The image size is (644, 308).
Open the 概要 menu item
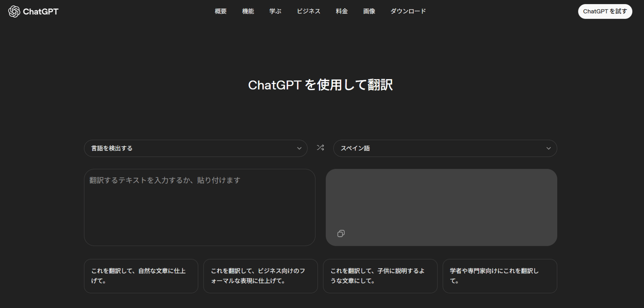pyautogui.click(x=221, y=11)
